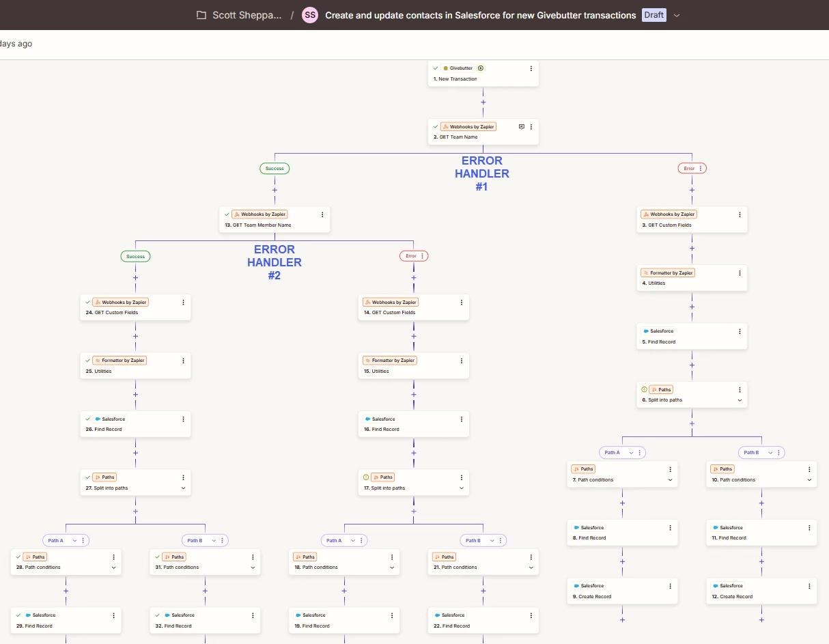Screen dimensions: 829x644
Task: Expand step 18 Path conditions chevron
Action: (392, 568)
